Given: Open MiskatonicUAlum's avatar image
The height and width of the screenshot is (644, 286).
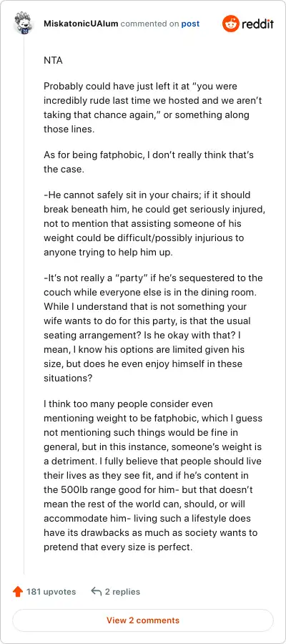Looking at the screenshot, I should 24,24.
